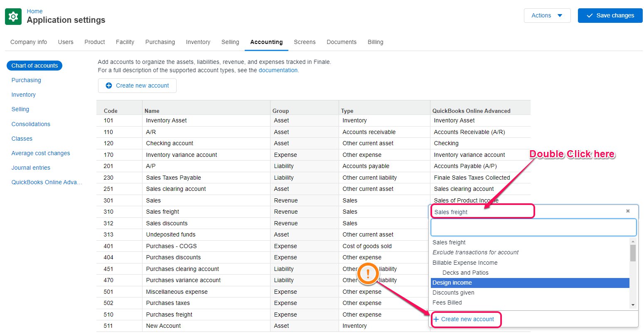
Task: Click the Purchases - COGS name cell
Action: pyautogui.click(x=206, y=246)
